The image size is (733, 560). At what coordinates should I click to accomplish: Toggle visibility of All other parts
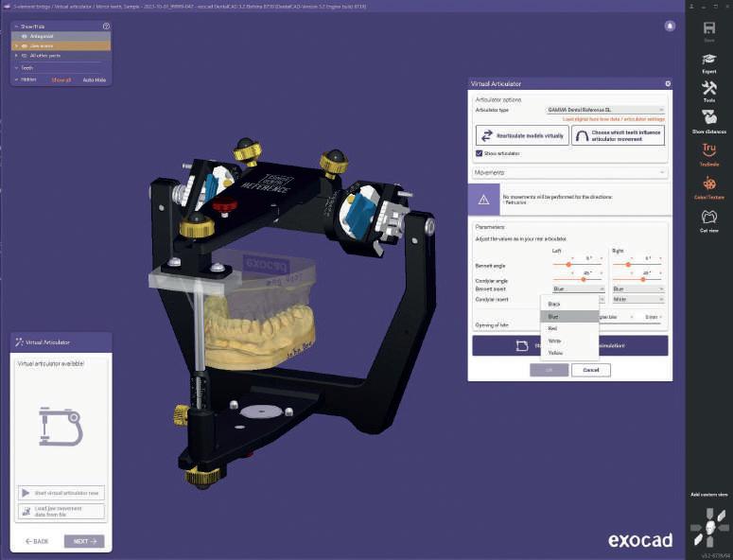(x=25, y=56)
